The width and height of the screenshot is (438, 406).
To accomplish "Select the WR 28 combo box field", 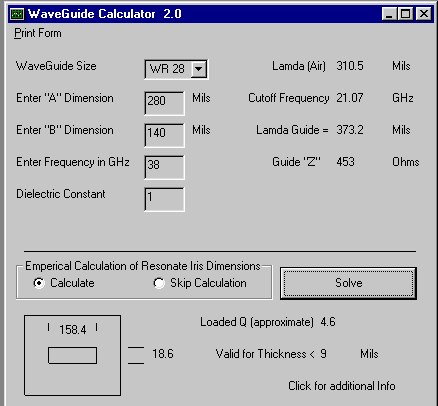I will (x=176, y=69).
